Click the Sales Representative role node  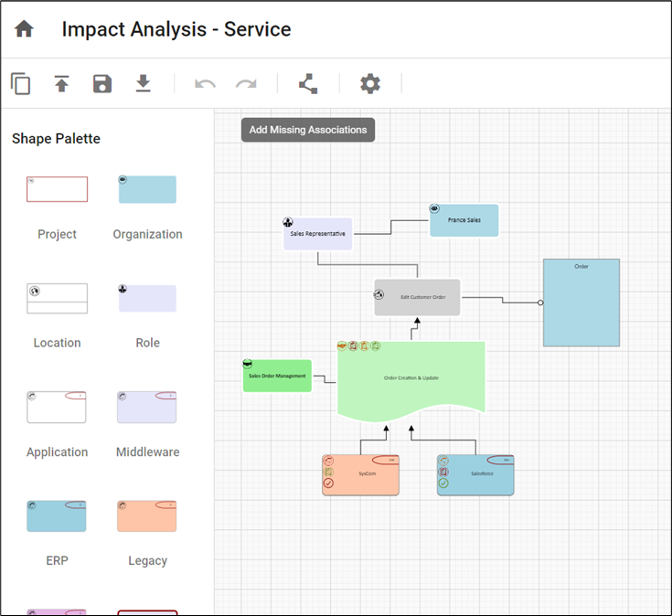[316, 233]
